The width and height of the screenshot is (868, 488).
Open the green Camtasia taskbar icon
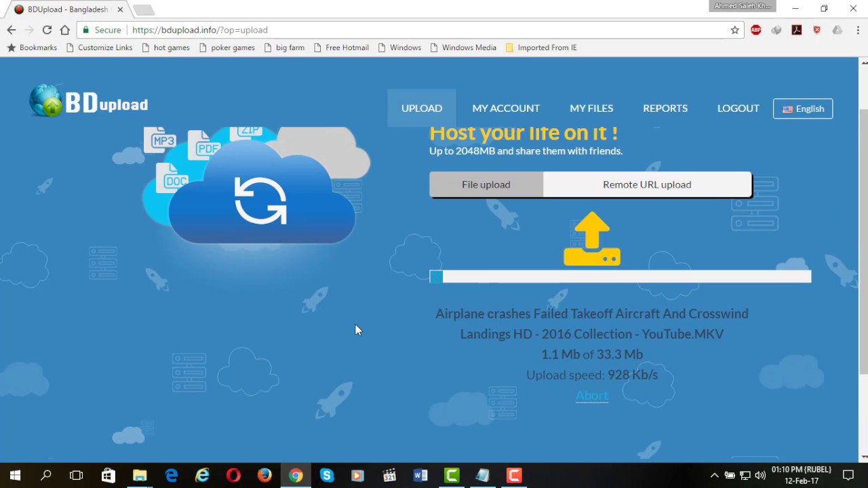click(x=452, y=475)
